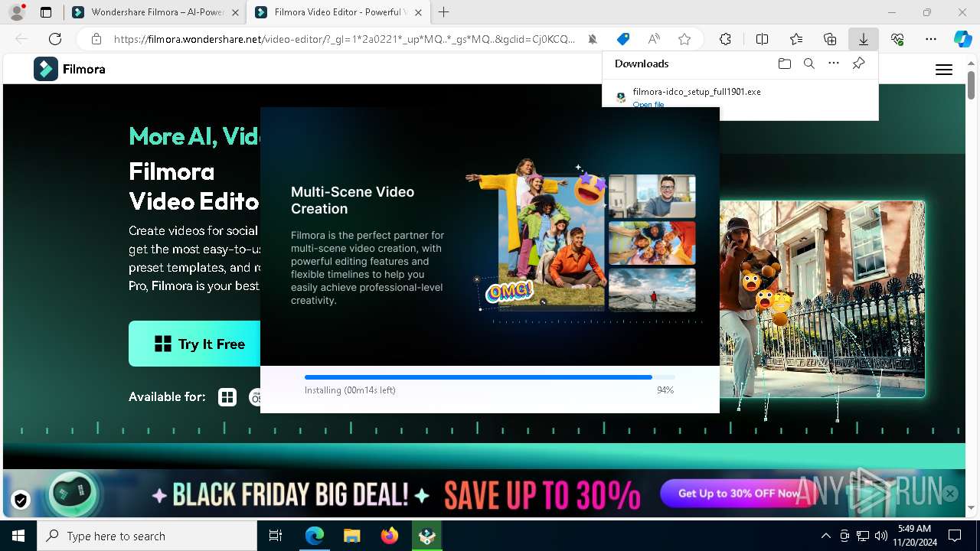Click the address bar URL
Screen dimensions: 980x551
(345, 39)
